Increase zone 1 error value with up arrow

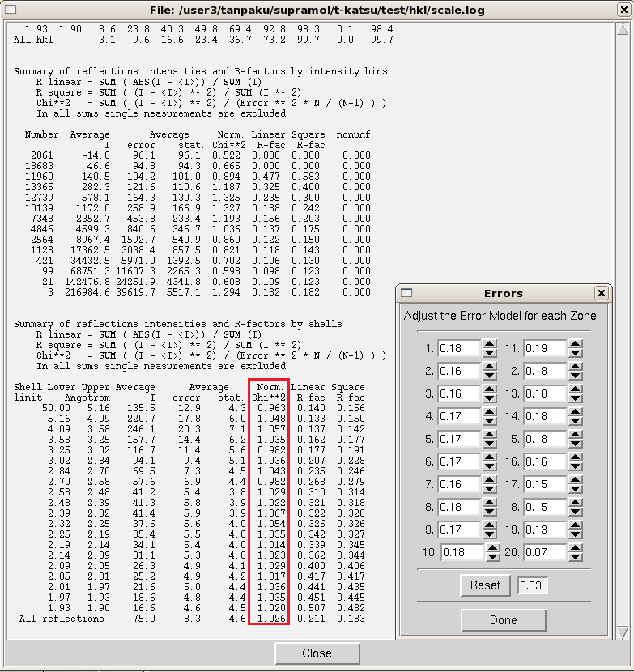490,344
